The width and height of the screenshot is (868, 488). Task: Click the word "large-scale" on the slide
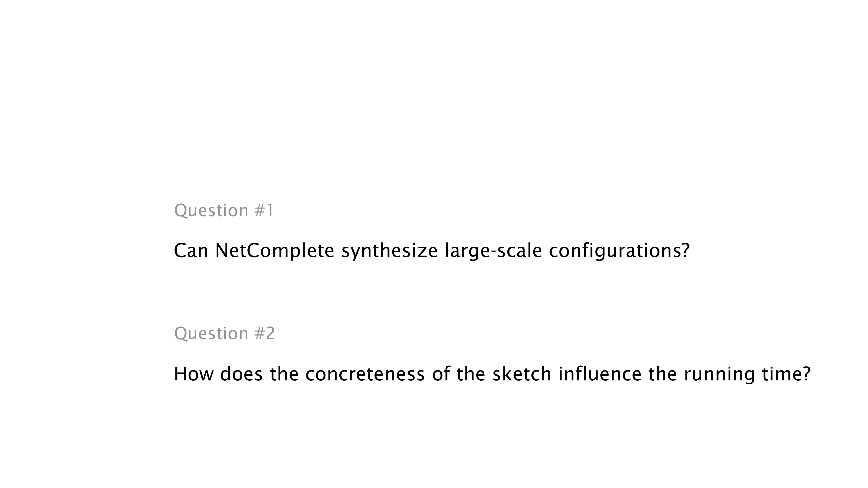[x=493, y=251]
